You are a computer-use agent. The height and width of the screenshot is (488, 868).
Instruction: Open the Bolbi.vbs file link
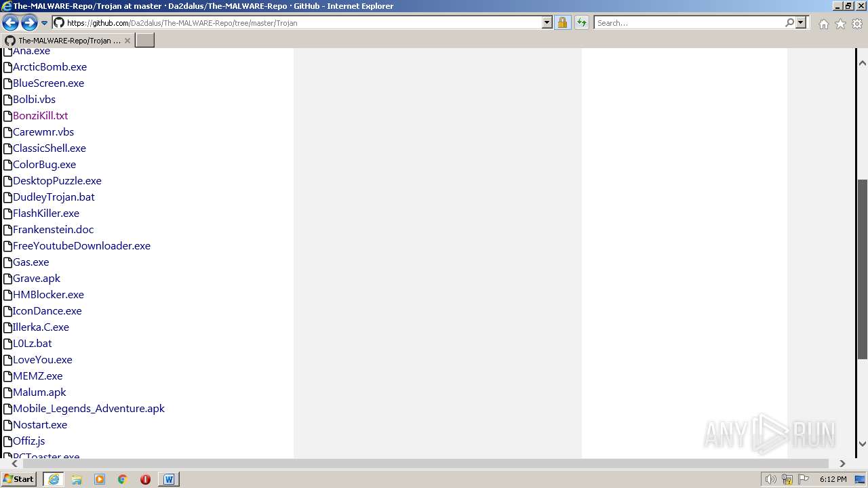tap(34, 99)
